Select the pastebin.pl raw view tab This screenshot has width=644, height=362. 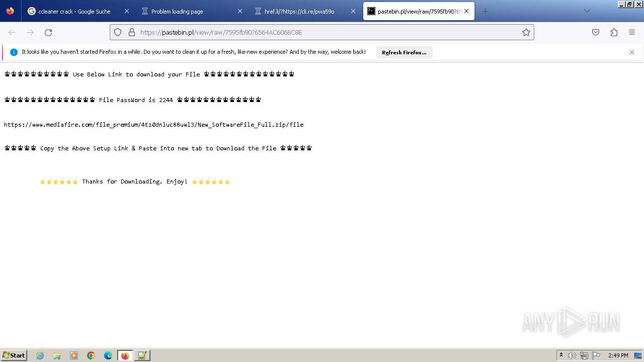coord(419,11)
